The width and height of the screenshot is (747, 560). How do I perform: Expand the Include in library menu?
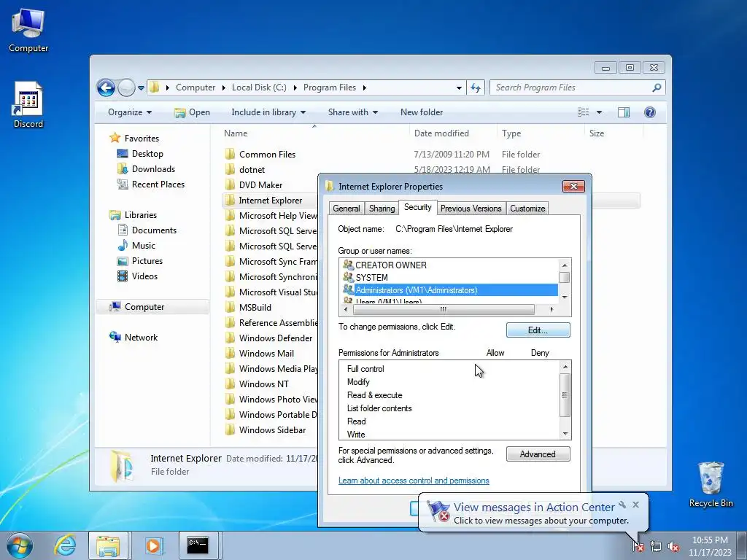(268, 112)
